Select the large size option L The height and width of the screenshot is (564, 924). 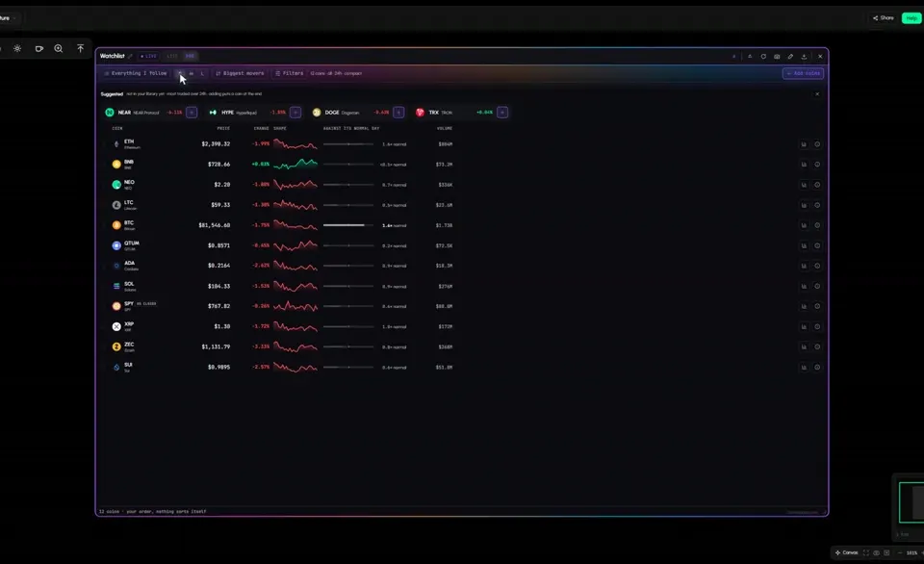click(202, 73)
